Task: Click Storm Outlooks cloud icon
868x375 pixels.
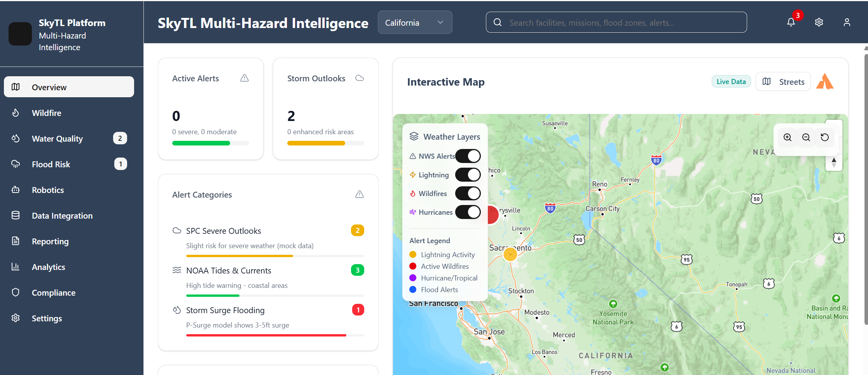Action: (360, 78)
